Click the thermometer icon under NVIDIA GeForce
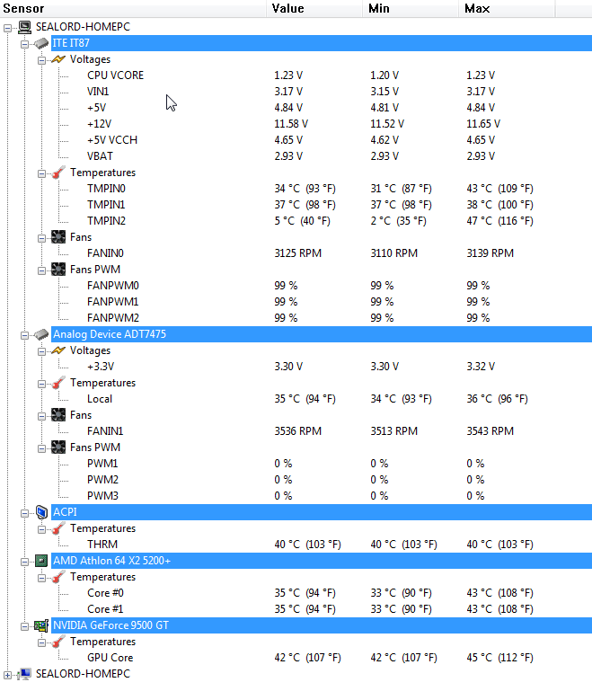This screenshot has width=592, height=700. click(58, 642)
